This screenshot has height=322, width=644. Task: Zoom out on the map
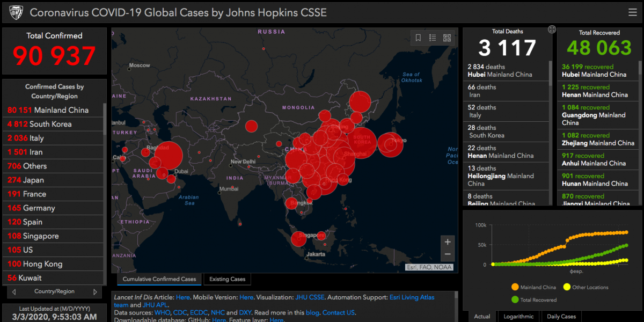coord(447,255)
